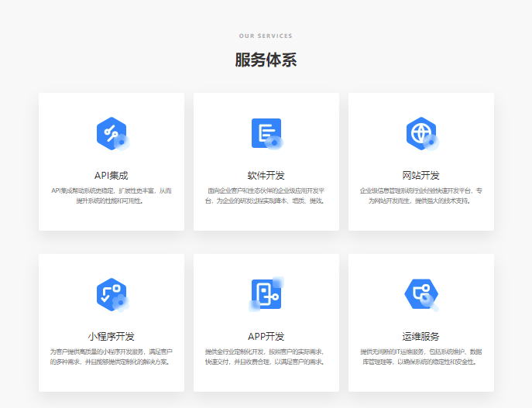Open the 运维服务 title link
The image size is (532, 408).
pos(421,337)
